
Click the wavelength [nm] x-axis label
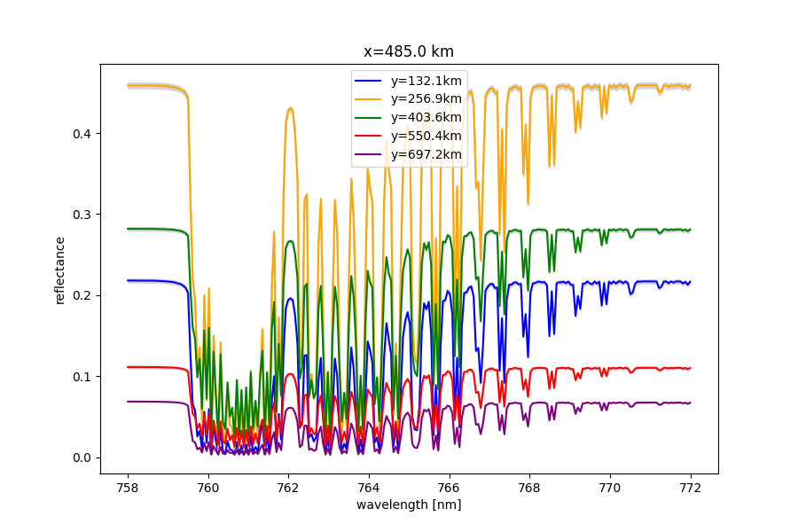pyautogui.click(x=409, y=505)
